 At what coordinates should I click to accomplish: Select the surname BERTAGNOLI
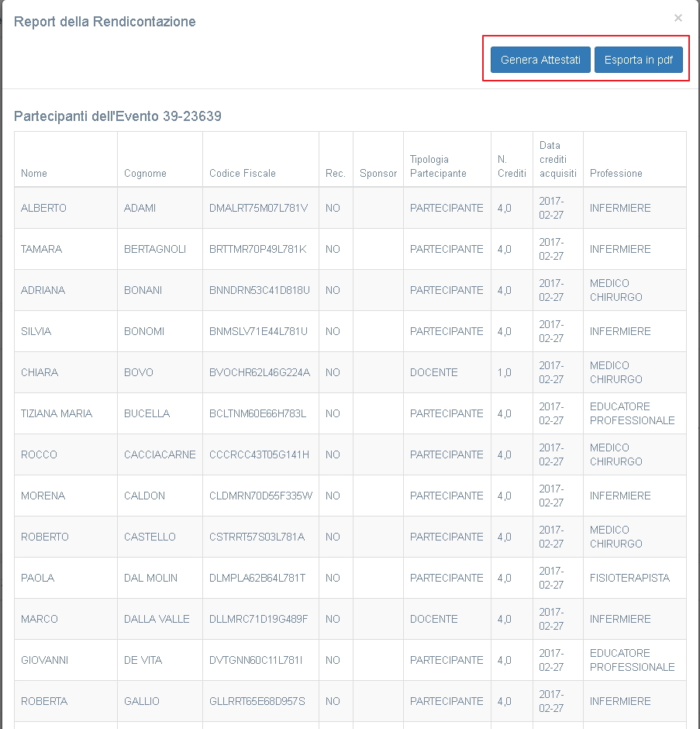pos(155,249)
